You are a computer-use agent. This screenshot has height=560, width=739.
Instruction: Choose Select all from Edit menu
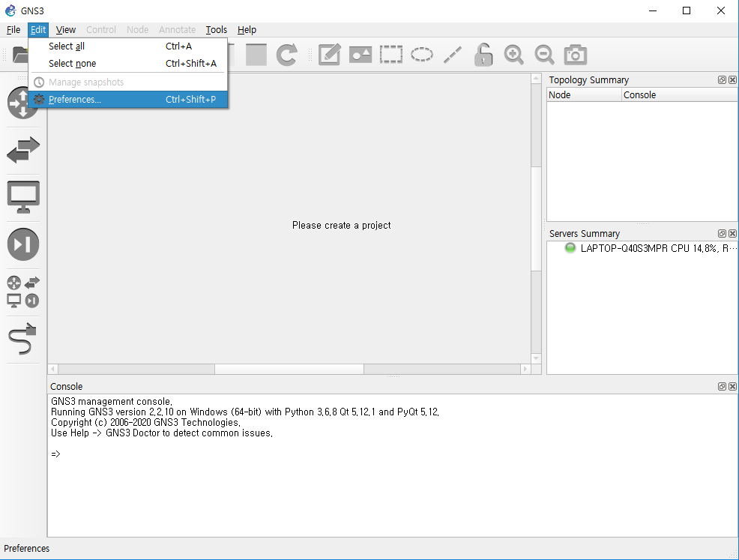[x=127, y=46]
